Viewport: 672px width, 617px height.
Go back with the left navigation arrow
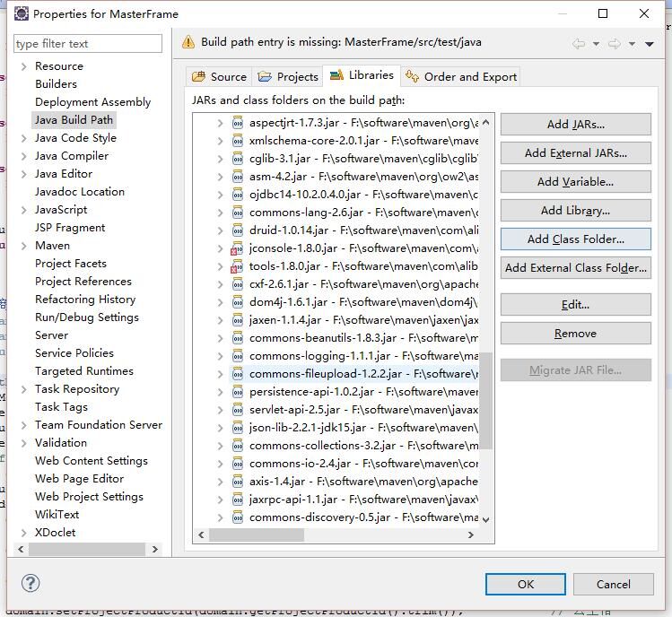coord(579,43)
